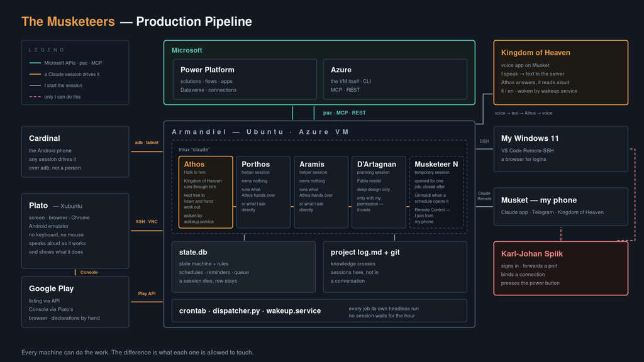Screen dimensions: 644x362
Task: Select the Azure box title
Action: click(341, 70)
